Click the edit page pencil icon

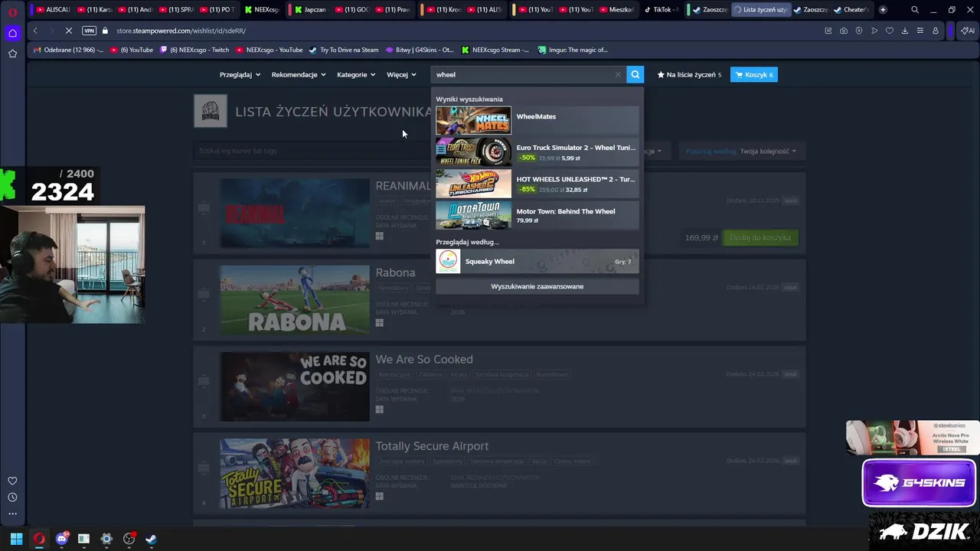(828, 31)
